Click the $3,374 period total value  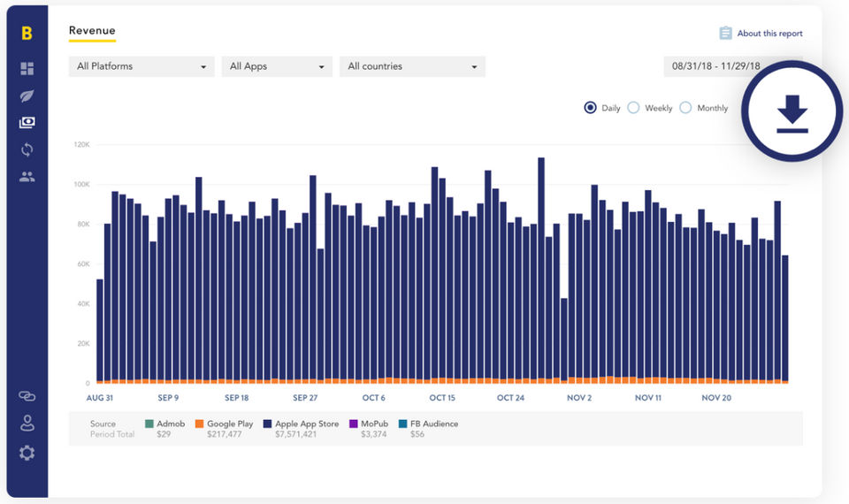(373, 434)
